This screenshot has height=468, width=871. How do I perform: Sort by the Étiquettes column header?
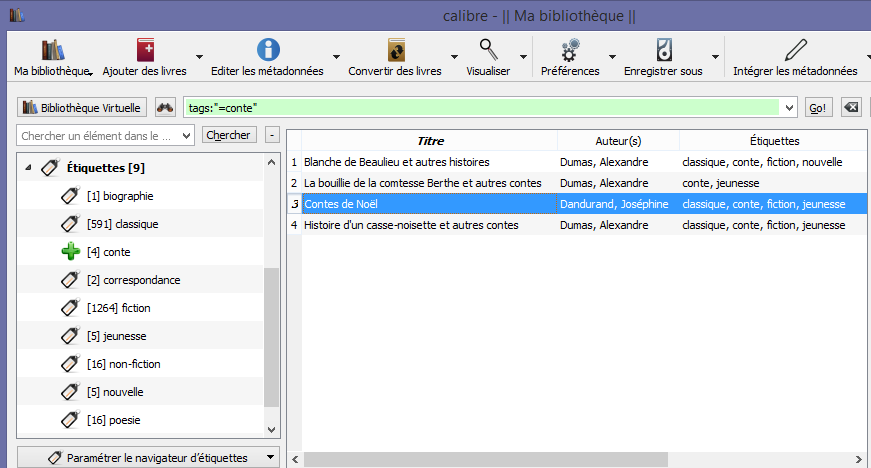[x=773, y=141]
